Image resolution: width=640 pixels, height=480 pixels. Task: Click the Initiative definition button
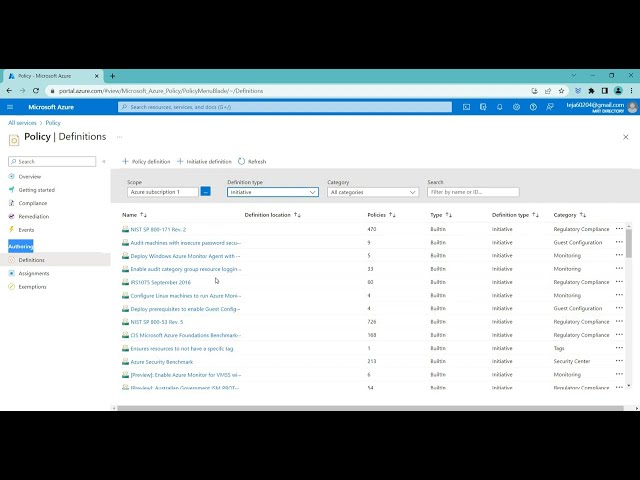click(x=204, y=162)
